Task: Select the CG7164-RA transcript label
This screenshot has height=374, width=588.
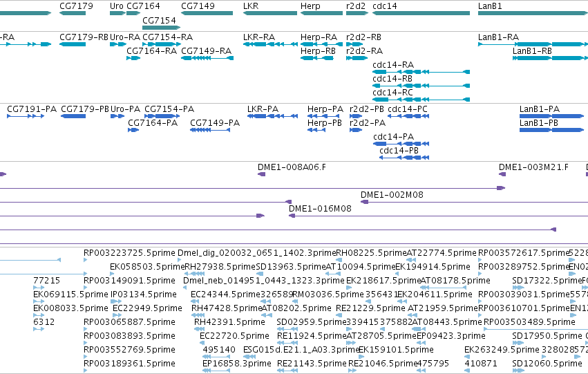Action: 151,51
